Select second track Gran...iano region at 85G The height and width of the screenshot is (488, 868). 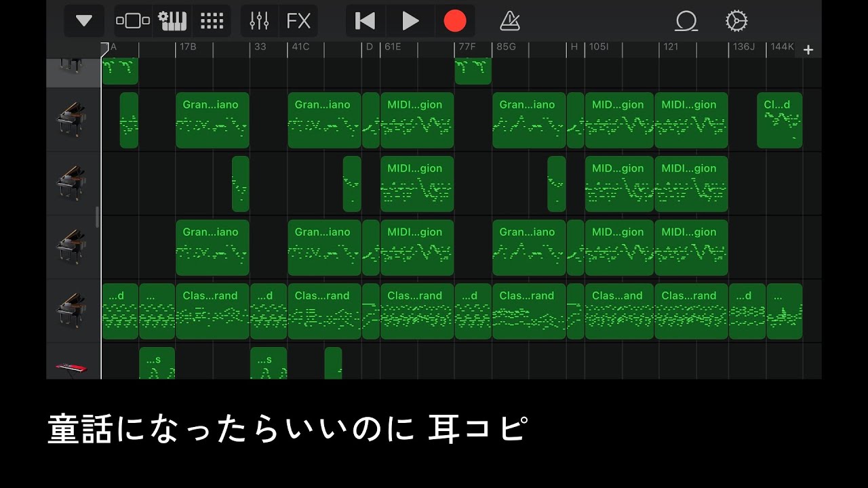click(529, 120)
